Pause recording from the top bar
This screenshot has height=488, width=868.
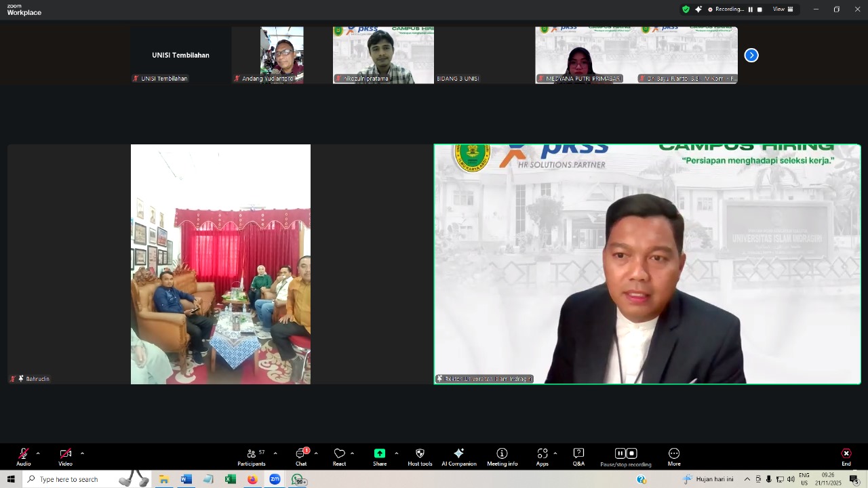(751, 9)
